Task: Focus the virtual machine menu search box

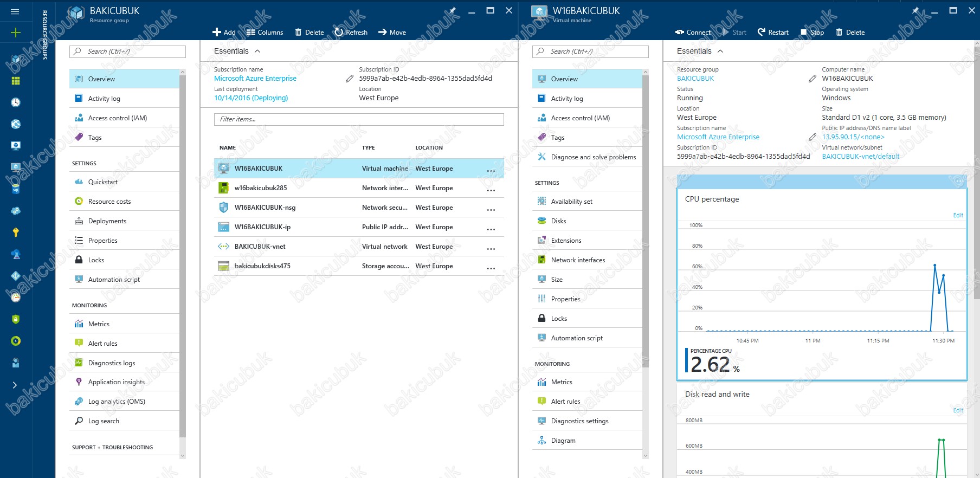Action: coord(590,51)
